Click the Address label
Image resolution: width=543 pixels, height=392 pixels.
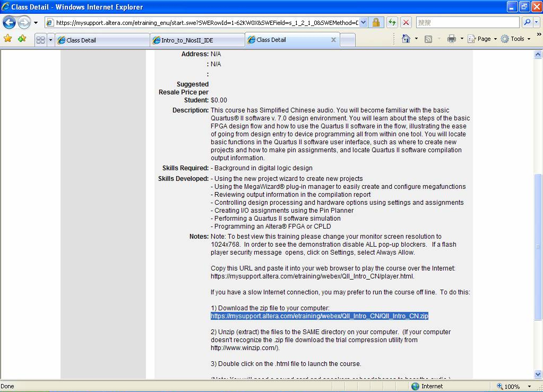195,54
